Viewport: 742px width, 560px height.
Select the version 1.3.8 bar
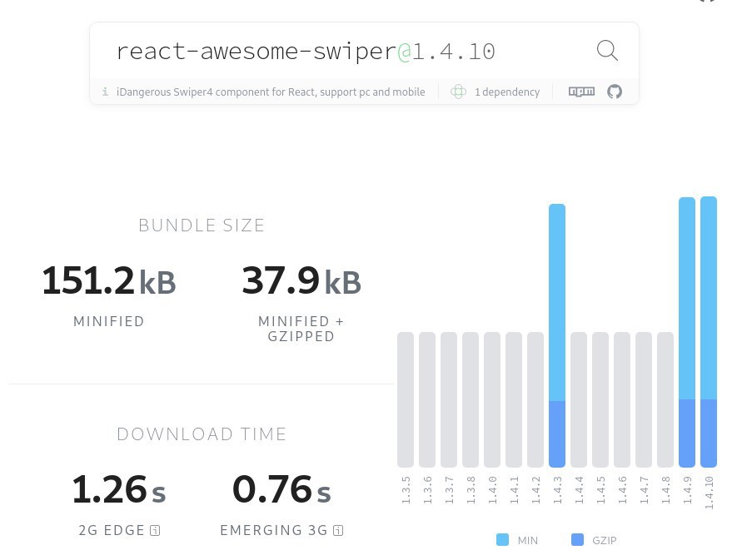pos(471,399)
